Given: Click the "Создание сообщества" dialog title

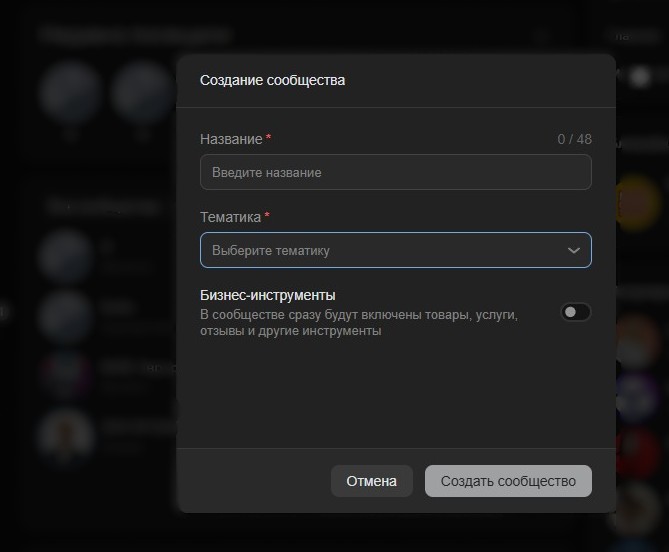Looking at the screenshot, I should pos(273,80).
